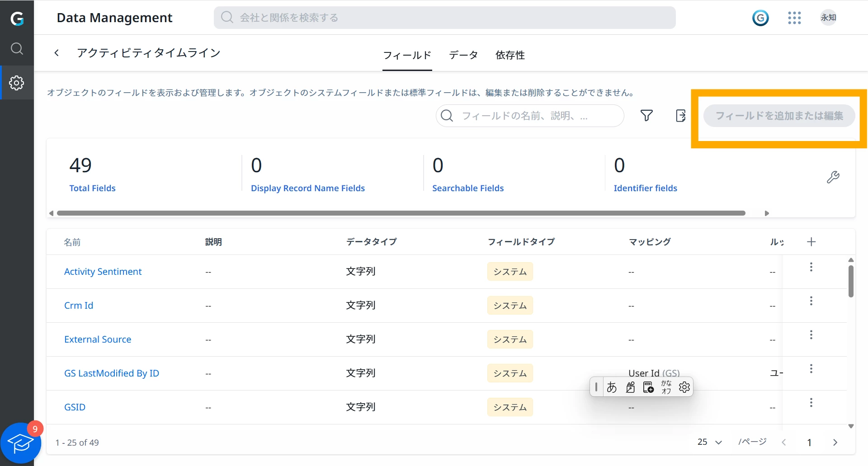868x466 pixels.
Task: Click the IME clipboard-plus icon
Action: click(648, 387)
